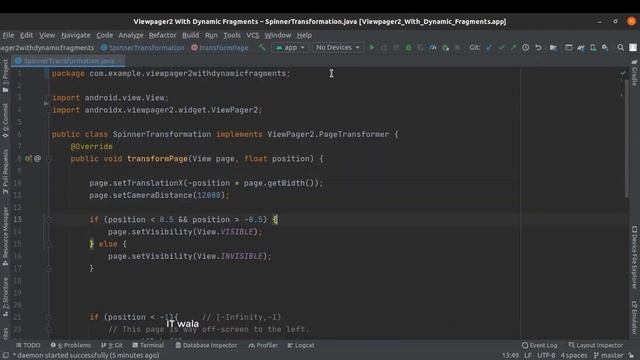Click transformPage breadcrumb in navigation bar

(x=220, y=48)
